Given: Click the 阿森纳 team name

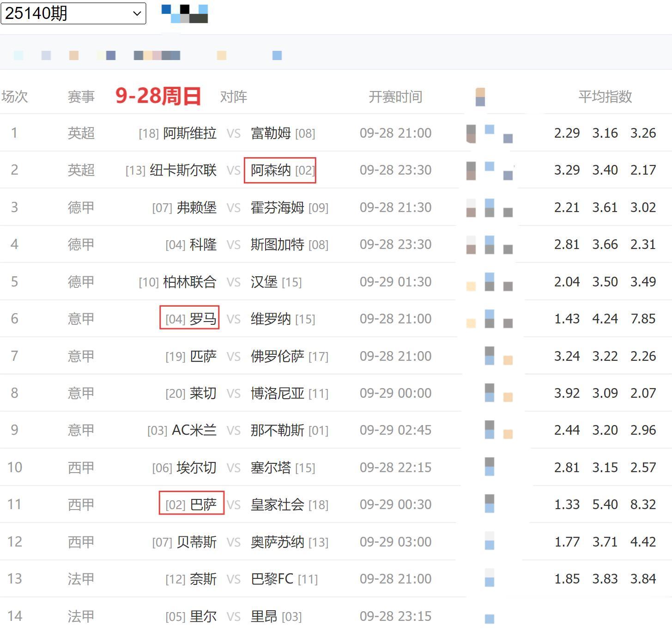Looking at the screenshot, I should click(271, 170).
